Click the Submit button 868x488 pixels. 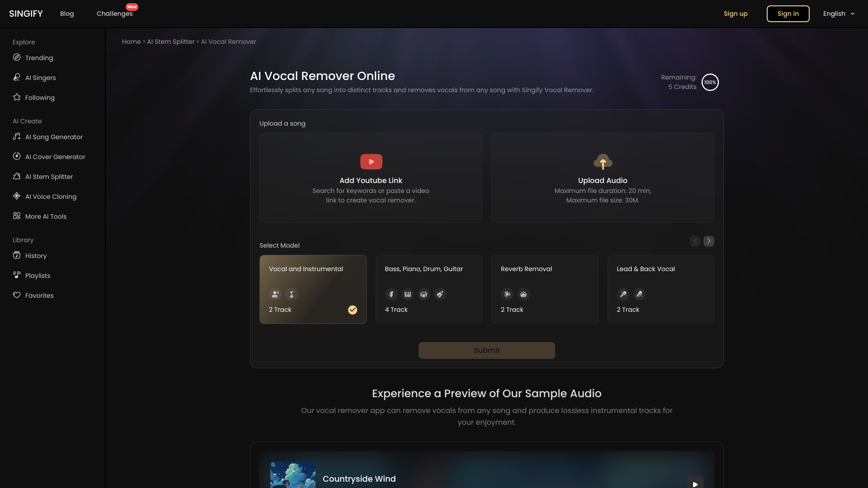[x=486, y=350]
